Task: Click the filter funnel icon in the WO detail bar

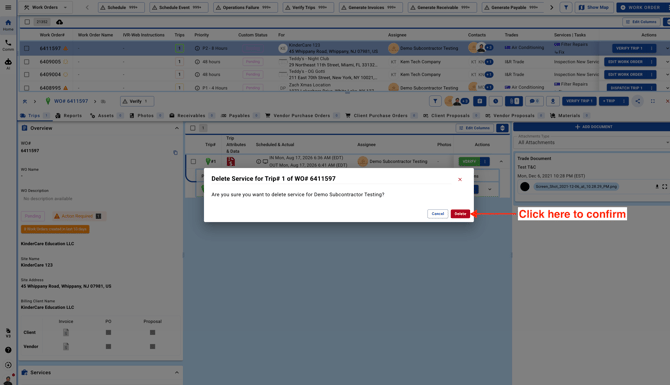Action: tap(435, 101)
